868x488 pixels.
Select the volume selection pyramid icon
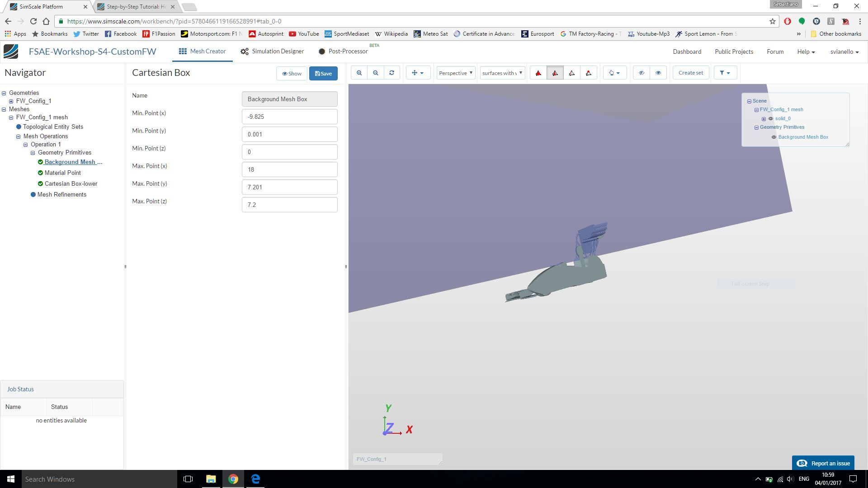click(x=538, y=73)
